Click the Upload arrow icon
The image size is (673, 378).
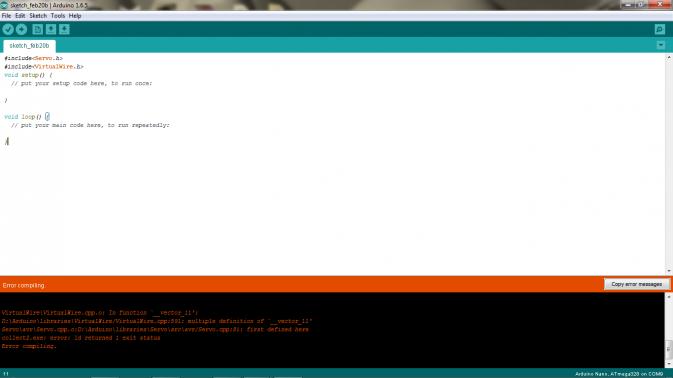coord(21,29)
